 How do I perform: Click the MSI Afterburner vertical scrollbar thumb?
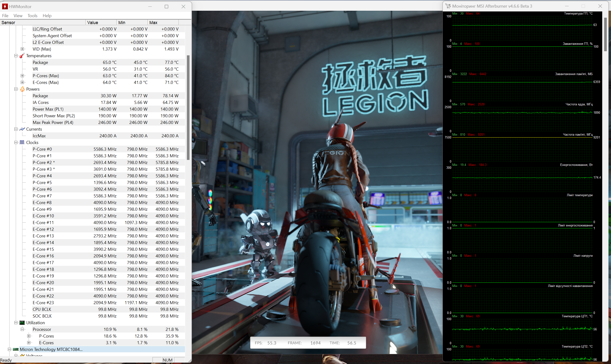[x=606, y=34]
